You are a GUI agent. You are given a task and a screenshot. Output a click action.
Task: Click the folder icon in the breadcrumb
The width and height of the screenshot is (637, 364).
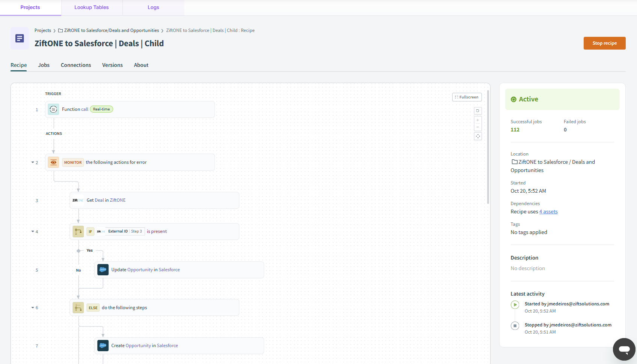(x=60, y=30)
